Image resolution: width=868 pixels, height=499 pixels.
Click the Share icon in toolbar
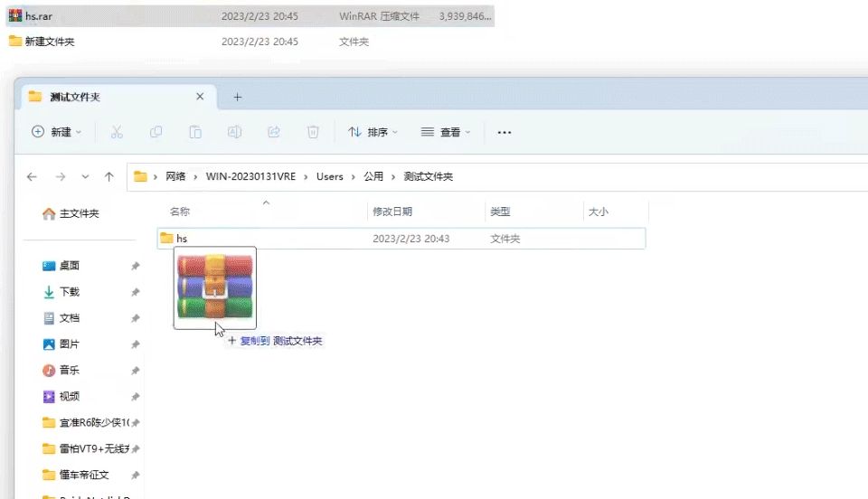point(273,132)
